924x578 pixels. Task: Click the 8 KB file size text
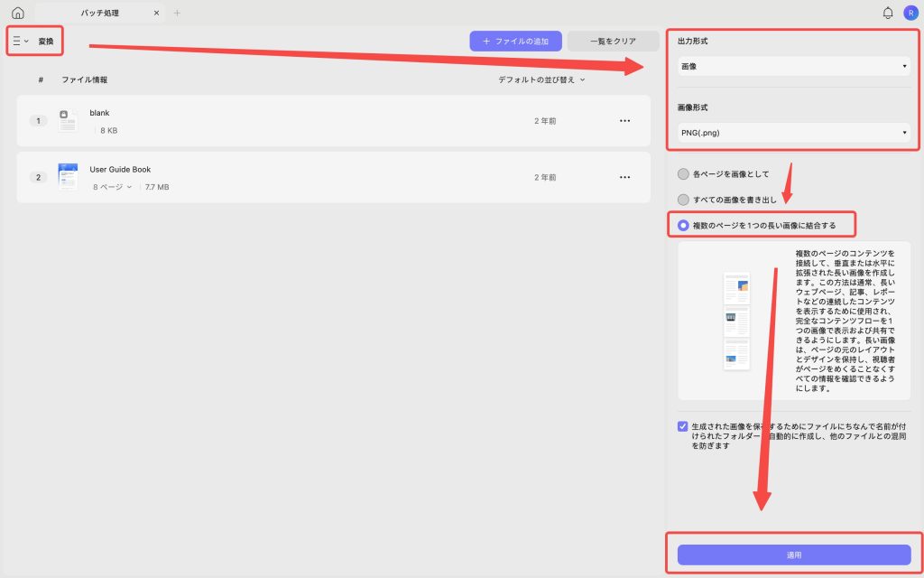[109, 131]
